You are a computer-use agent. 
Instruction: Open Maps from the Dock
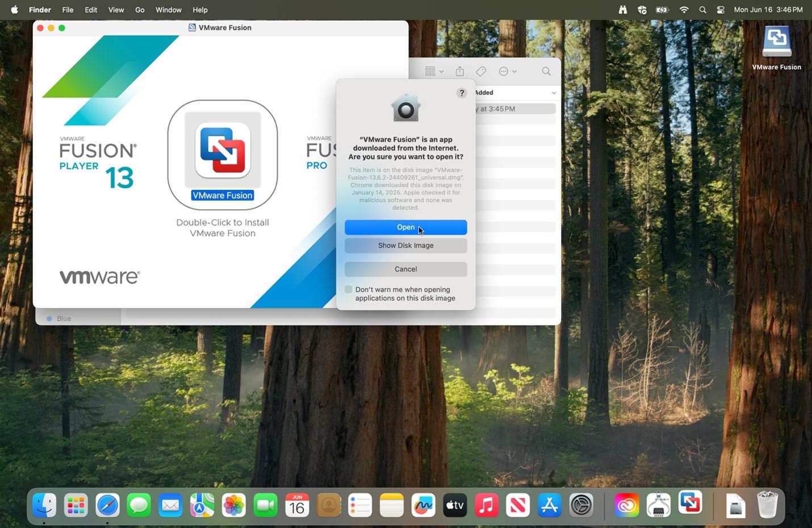pyautogui.click(x=202, y=505)
